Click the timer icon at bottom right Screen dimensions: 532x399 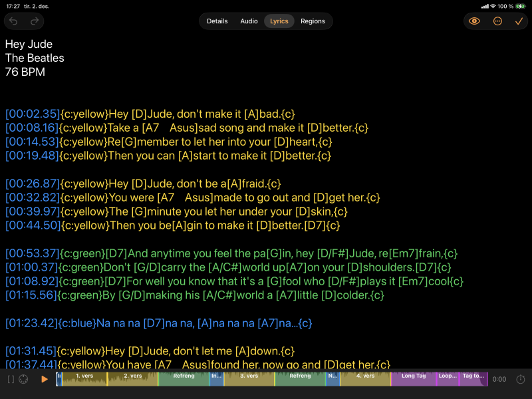[x=520, y=379]
